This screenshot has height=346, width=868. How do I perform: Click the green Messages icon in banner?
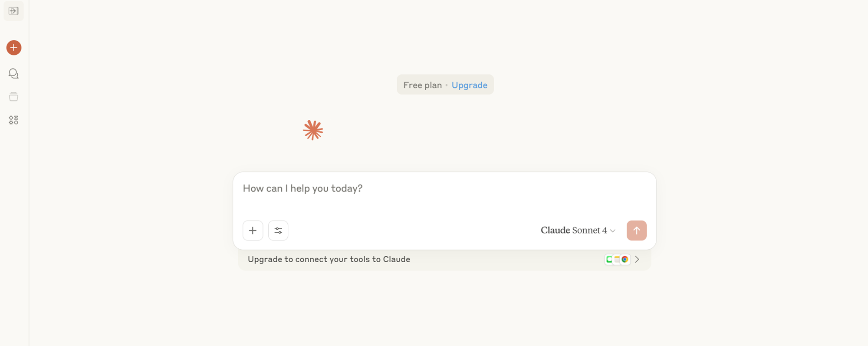coord(609,259)
